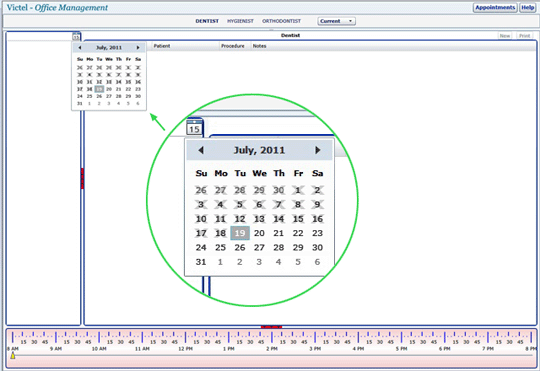Click the 6 PM mark on the timeline

point(444,349)
